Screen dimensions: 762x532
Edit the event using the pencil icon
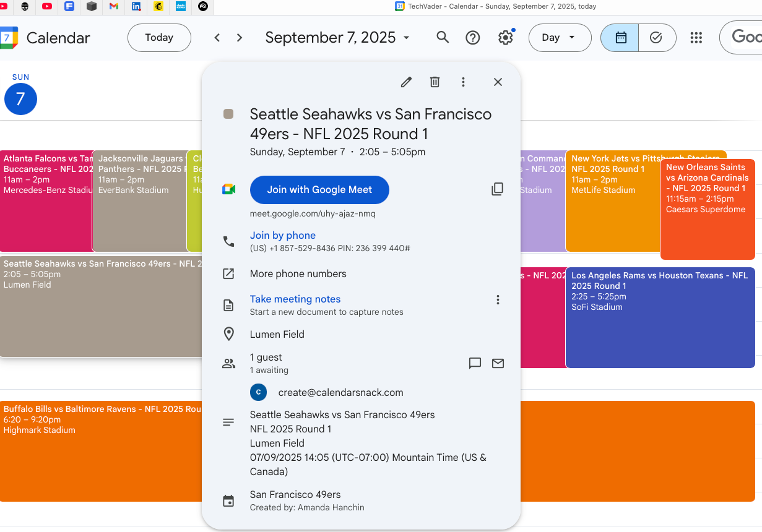pyautogui.click(x=406, y=82)
